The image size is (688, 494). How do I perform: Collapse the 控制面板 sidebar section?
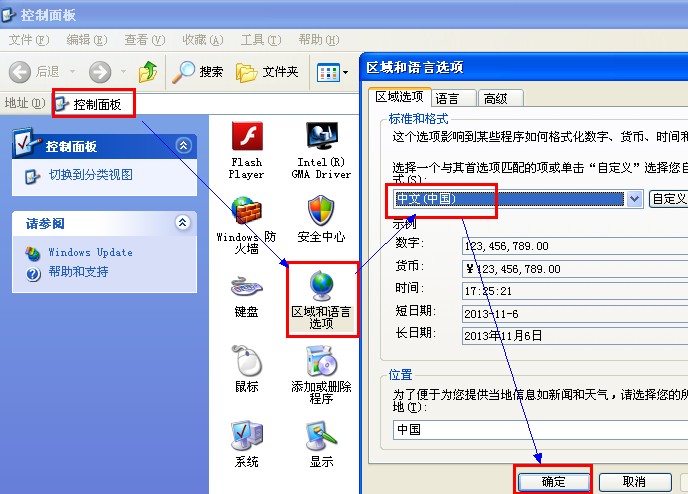pyautogui.click(x=182, y=146)
